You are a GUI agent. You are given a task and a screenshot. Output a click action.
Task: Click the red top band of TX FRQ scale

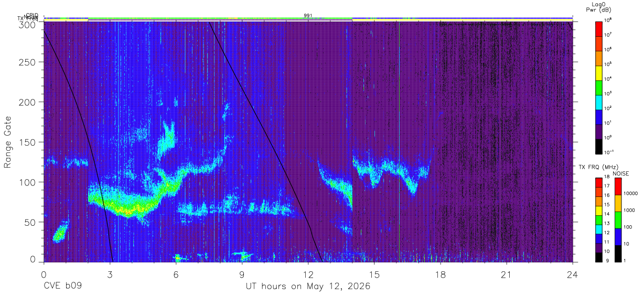pos(598,183)
